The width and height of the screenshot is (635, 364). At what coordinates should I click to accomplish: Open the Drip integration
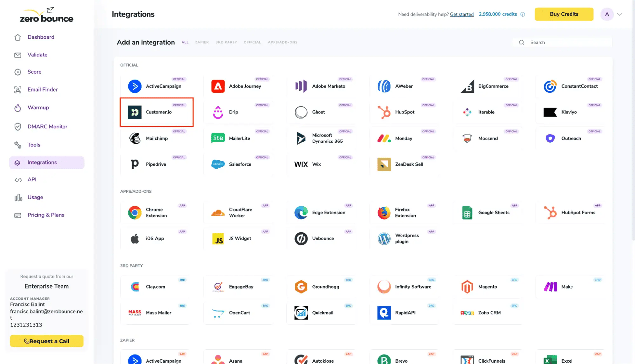(x=239, y=112)
